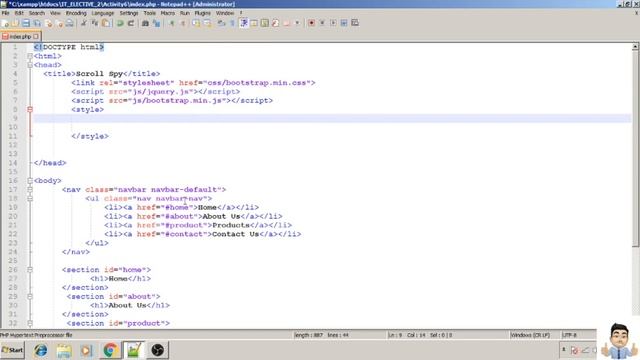The height and width of the screenshot is (360, 640).
Task: Collapse the head tag fold on line 3
Action: click(x=30, y=65)
